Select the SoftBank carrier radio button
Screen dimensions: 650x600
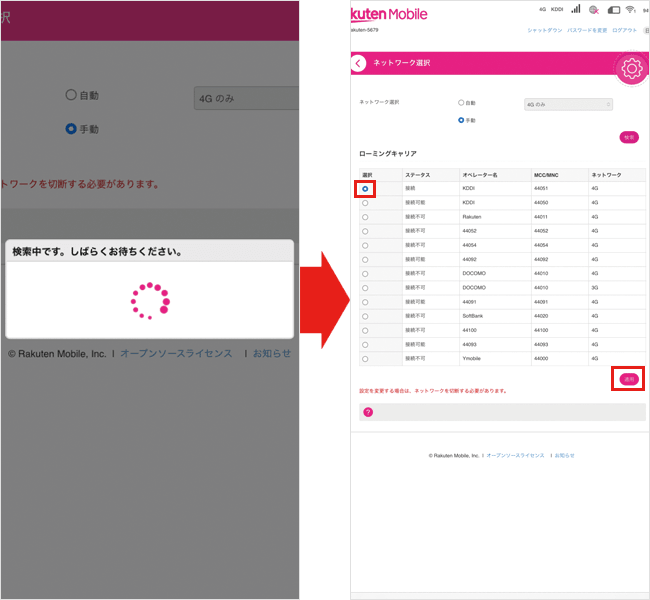point(364,315)
